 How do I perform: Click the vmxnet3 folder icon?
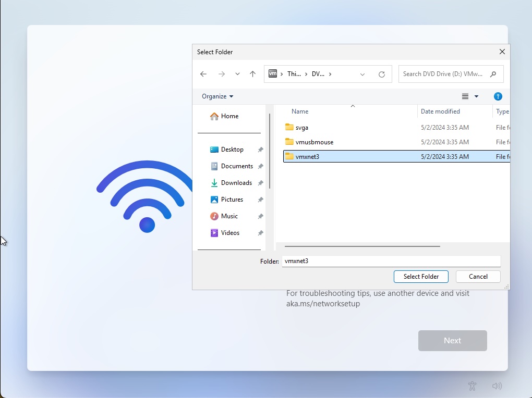[x=289, y=156]
